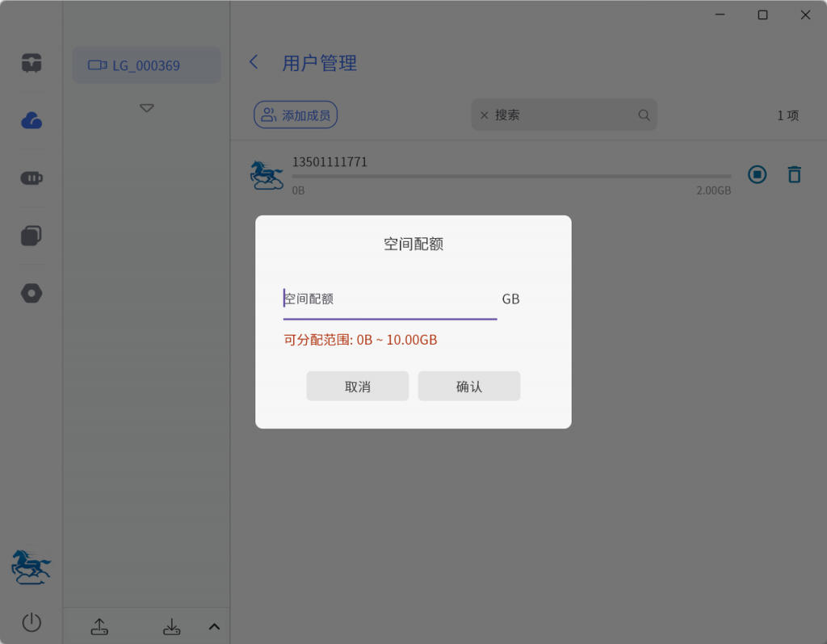This screenshot has width=827, height=644.
Task: Expand the transfer panel with up chevron
Action: pyautogui.click(x=214, y=626)
